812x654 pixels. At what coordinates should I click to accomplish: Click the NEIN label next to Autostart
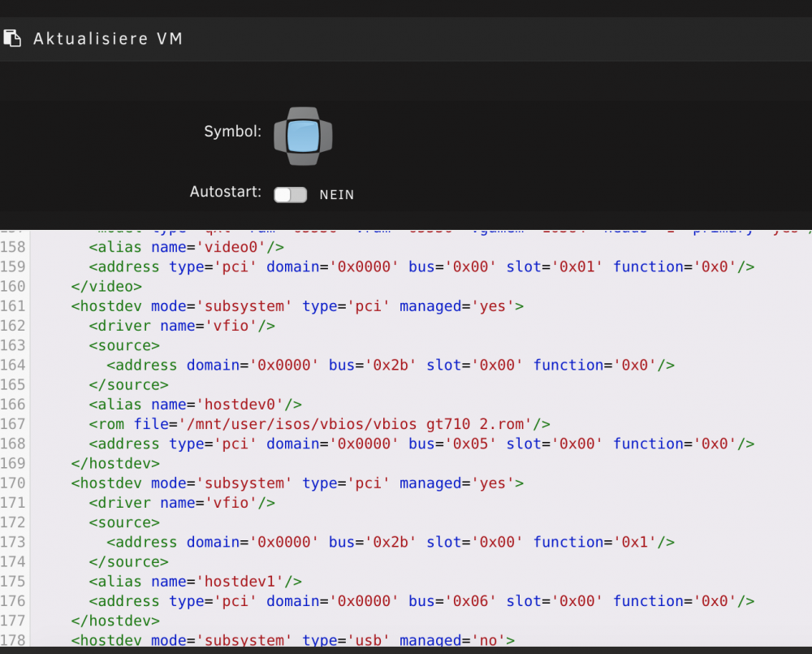point(337,195)
